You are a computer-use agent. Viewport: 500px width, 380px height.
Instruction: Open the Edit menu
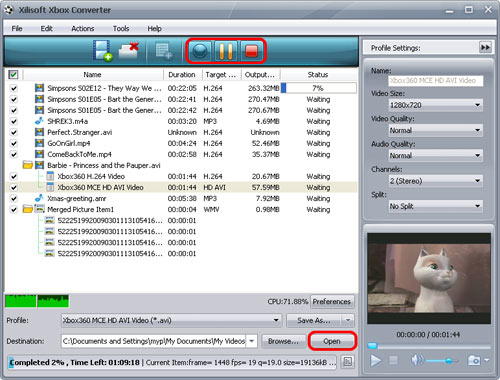pos(46,28)
